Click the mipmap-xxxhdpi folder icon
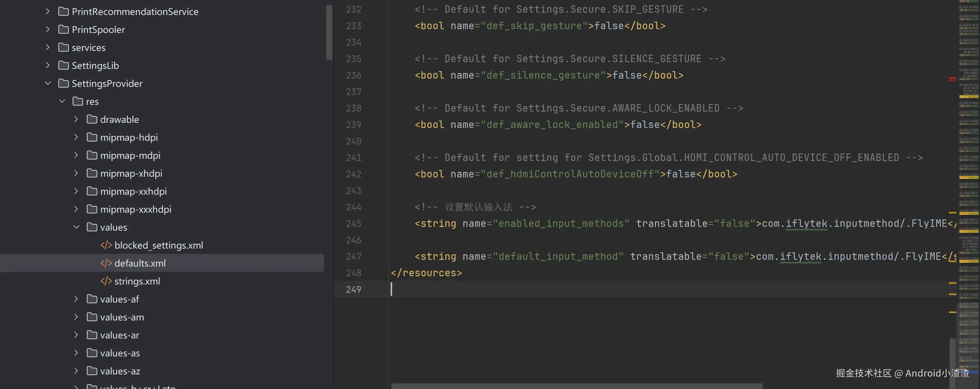This screenshot has height=389, width=980. (x=92, y=209)
